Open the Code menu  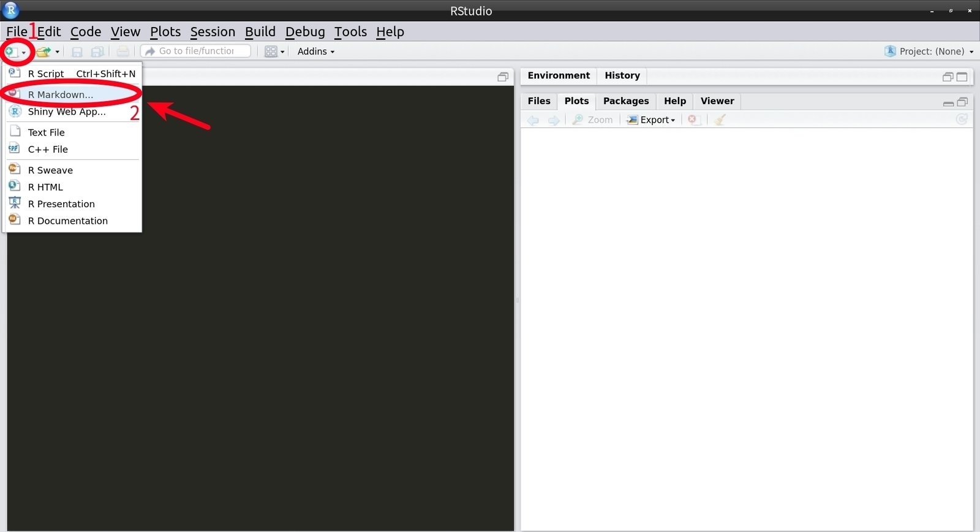[x=86, y=32]
